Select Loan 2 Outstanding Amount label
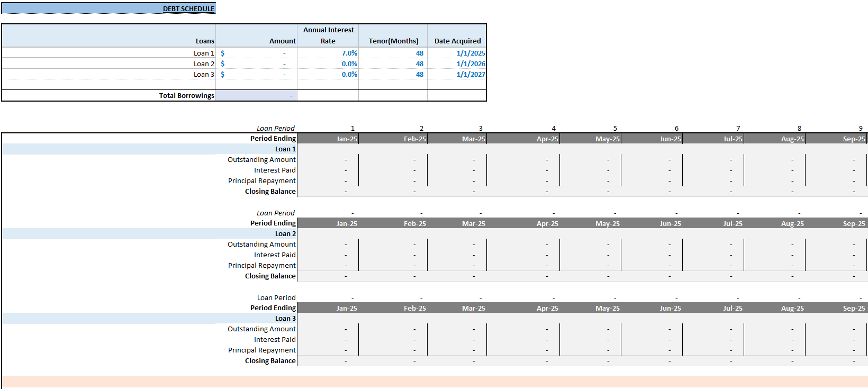Screen dimensions: 868x389 [x=261, y=244]
